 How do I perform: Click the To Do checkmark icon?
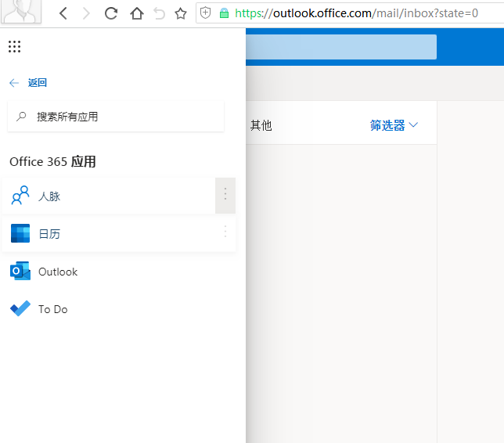[20, 308]
